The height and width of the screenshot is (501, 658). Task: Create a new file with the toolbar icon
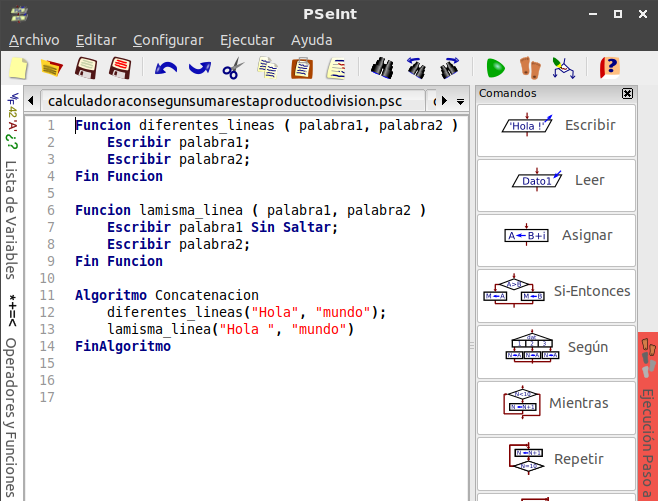(x=18, y=68)
